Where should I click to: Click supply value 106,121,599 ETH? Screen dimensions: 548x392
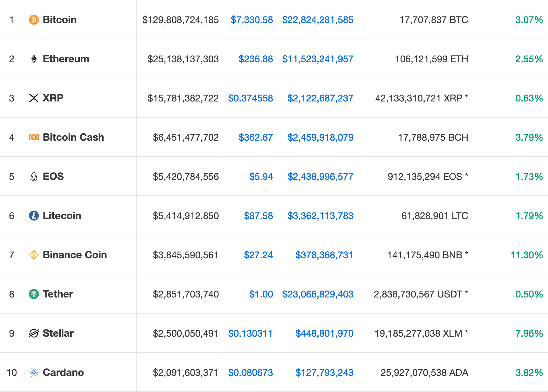432,59
